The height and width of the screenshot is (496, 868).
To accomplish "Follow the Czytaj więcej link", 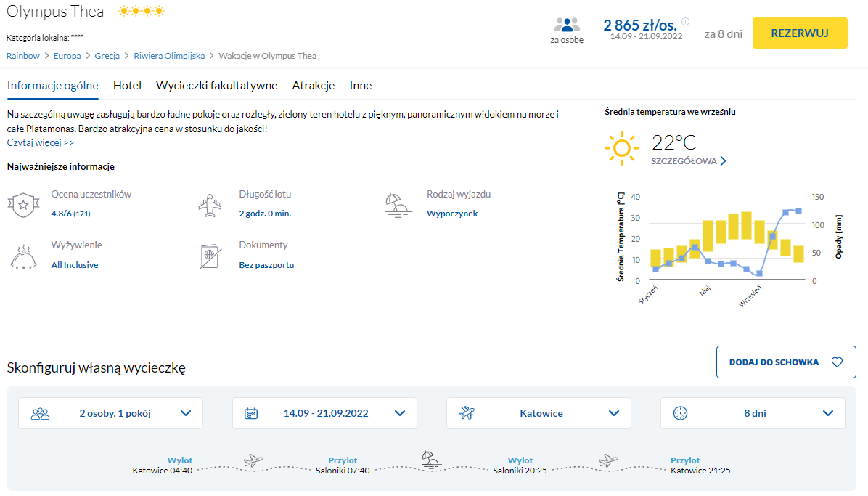I will point(41,142).
